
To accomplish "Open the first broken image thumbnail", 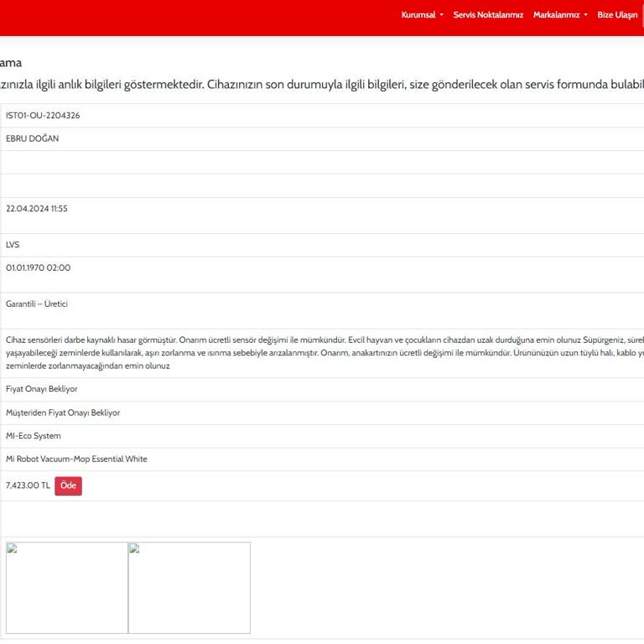I will pos(67,588).
